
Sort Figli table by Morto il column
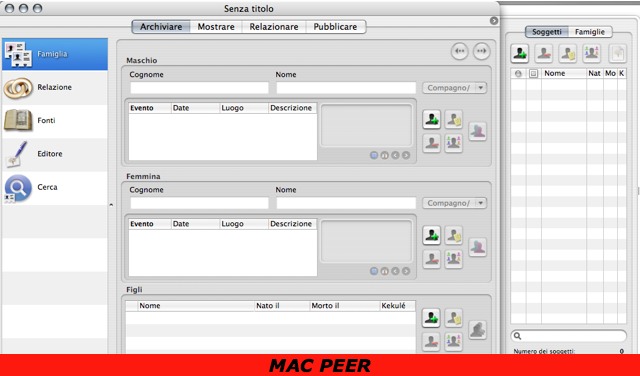coord(344,306)
